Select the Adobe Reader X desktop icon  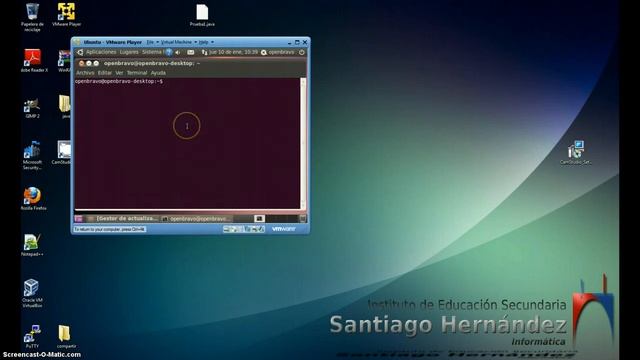coord(33,60)
